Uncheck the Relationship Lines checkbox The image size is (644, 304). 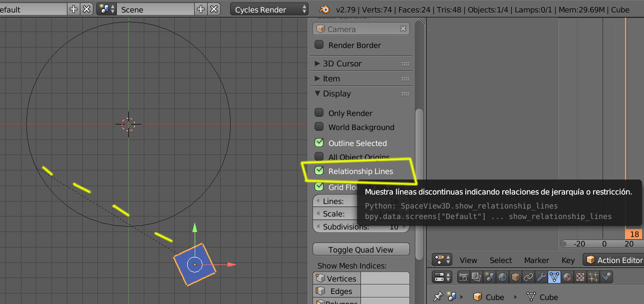point(319,171)
